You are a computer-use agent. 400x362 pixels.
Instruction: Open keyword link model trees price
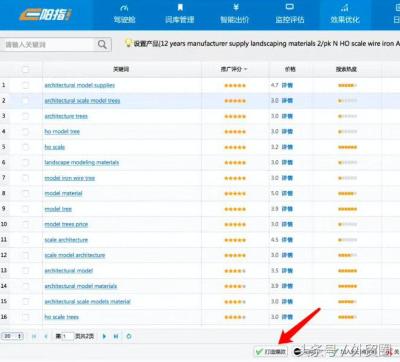click(x=66, y=224)
